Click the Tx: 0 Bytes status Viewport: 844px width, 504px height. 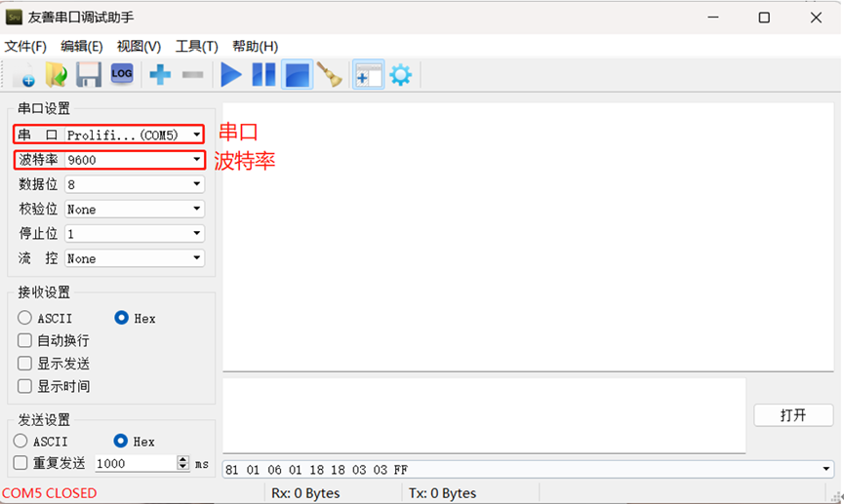[442, 492]
